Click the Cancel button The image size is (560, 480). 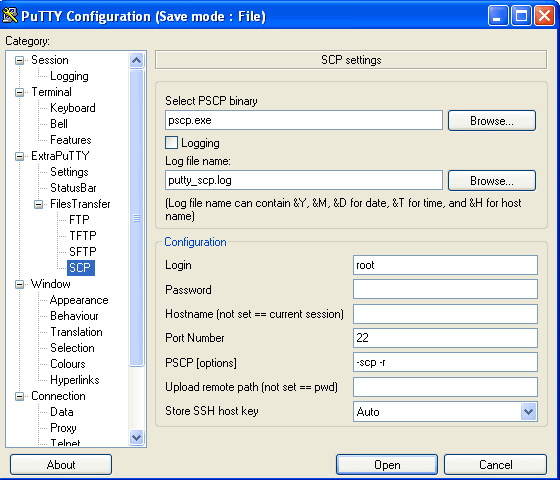click(x=495, y=465)
